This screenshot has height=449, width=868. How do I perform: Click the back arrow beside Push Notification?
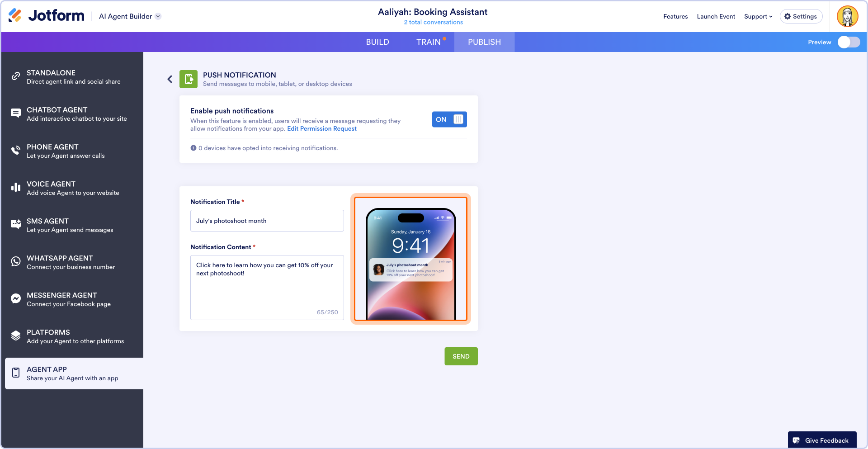170,79
